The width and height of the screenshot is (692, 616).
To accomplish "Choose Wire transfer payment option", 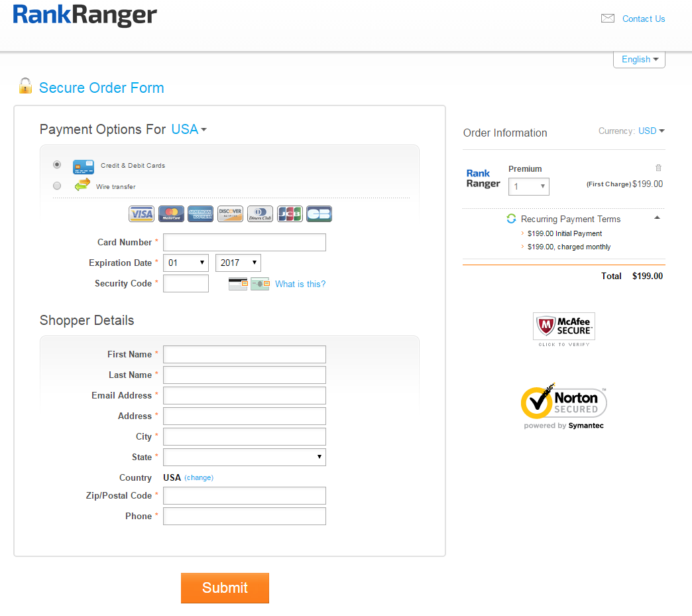I will (x=57, y=186).
